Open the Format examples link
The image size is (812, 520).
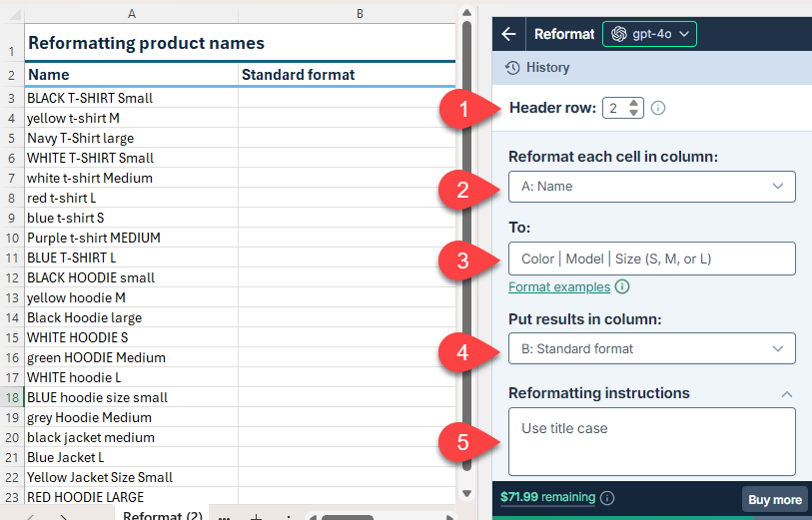pyautogui.click(x=558, y=287)
